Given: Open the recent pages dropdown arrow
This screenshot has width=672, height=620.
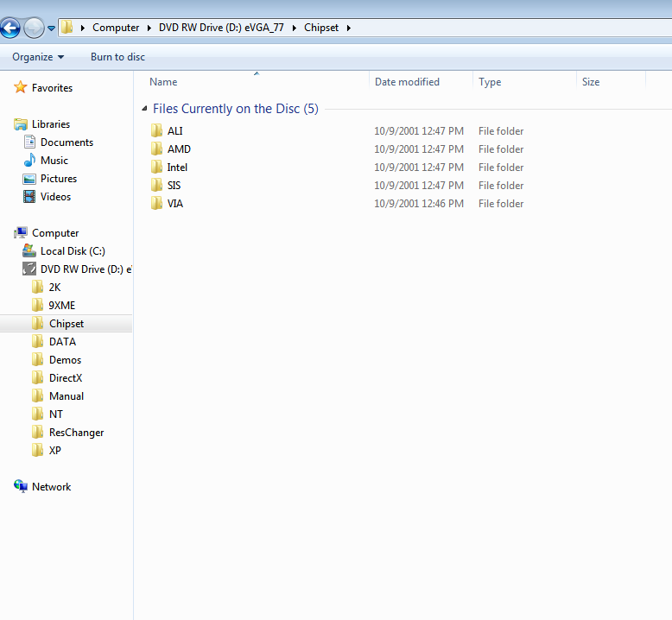Looking at the screenshot, I should coord(51,28).
